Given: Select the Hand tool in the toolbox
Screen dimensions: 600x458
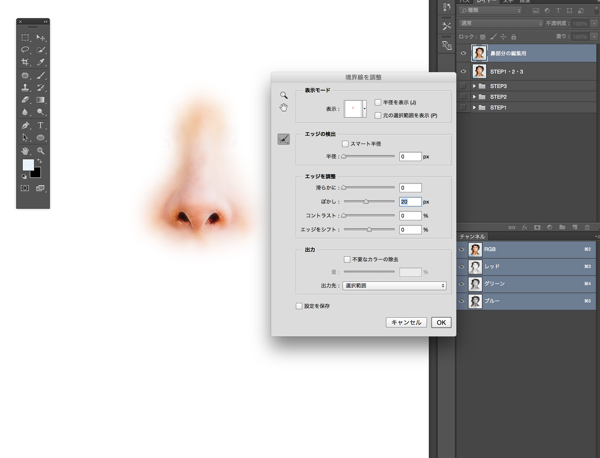Looking at the screenshot, I should [25, 151].
